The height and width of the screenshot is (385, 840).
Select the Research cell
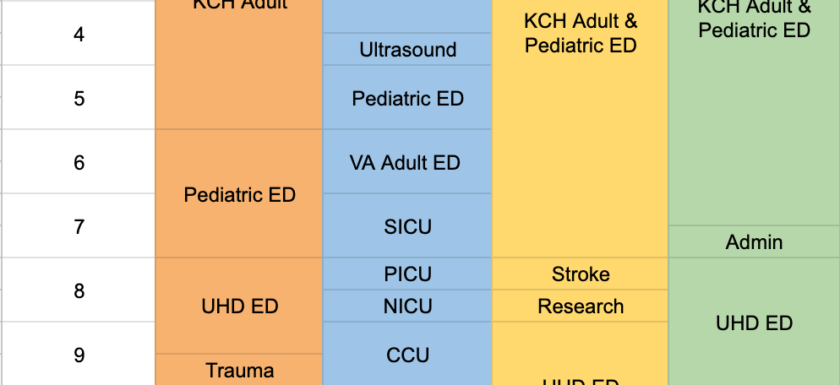[580, 306]
